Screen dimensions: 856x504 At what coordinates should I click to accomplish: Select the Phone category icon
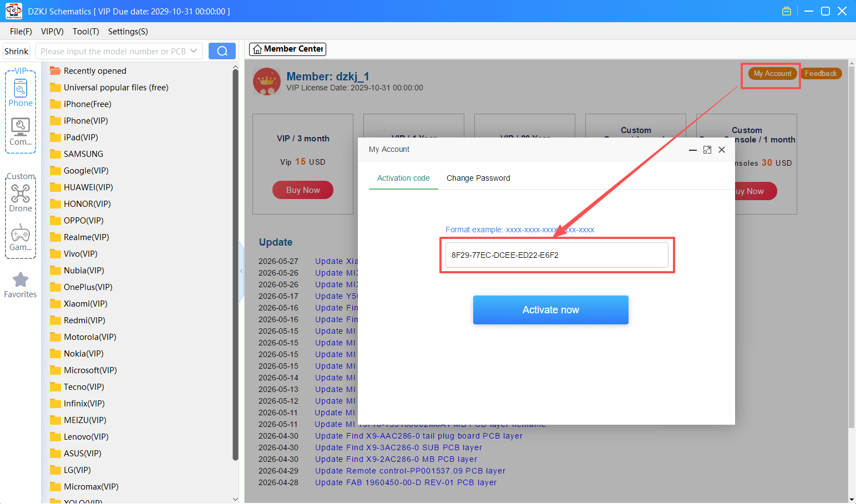[21, 93]
